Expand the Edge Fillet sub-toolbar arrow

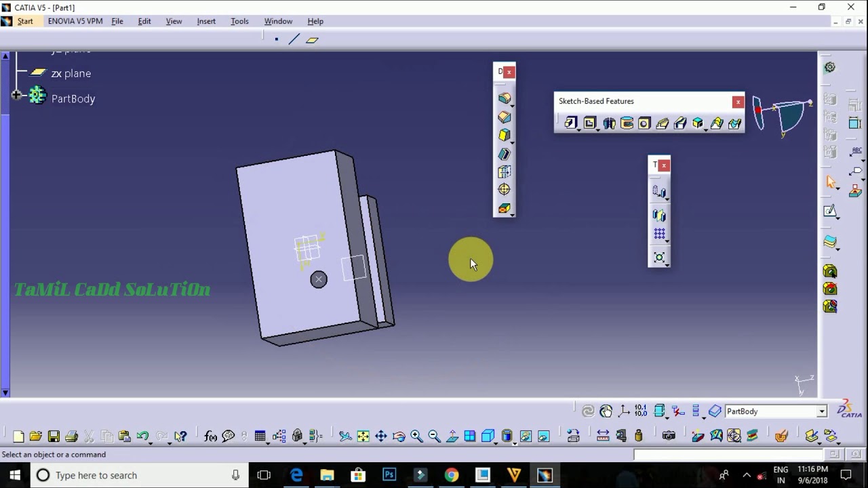pos(512,106)
